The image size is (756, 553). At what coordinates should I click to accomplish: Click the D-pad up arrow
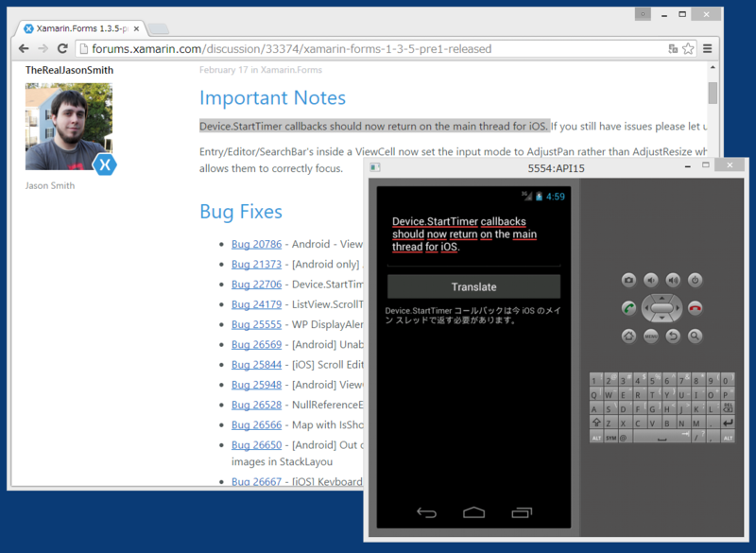click(662, 298)
